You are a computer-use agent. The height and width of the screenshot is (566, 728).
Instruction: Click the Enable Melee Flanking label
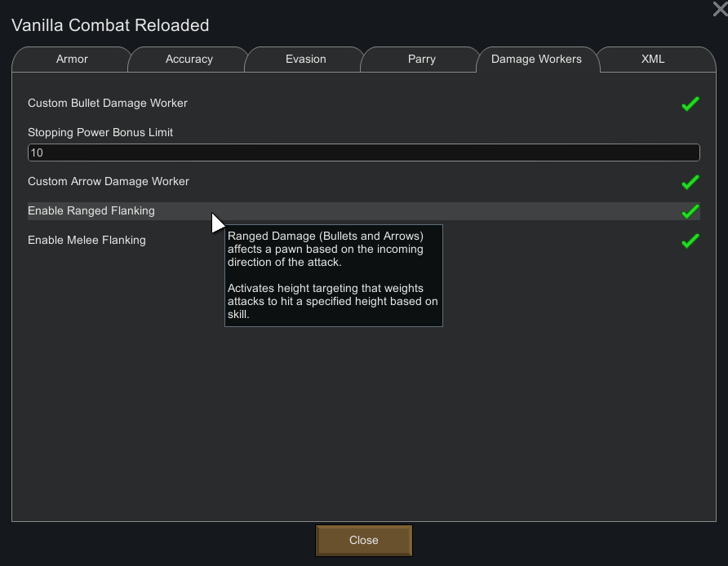point(87,240)
